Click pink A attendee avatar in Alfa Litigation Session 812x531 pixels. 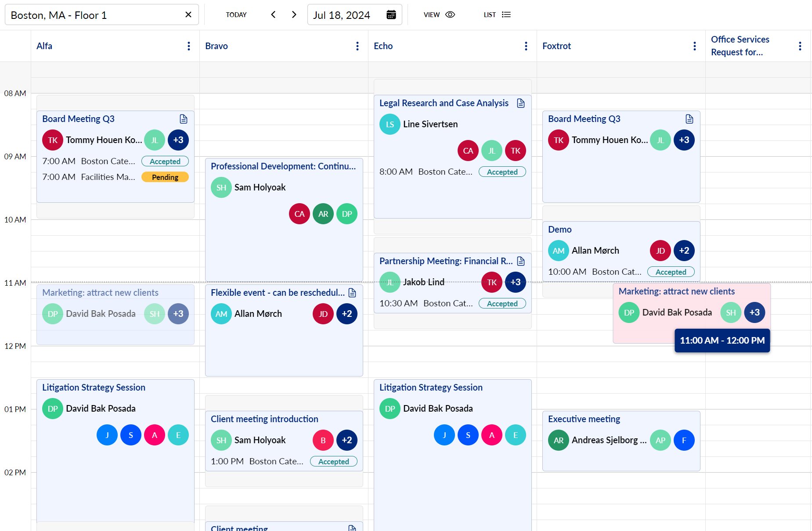(x=155, y=435)
